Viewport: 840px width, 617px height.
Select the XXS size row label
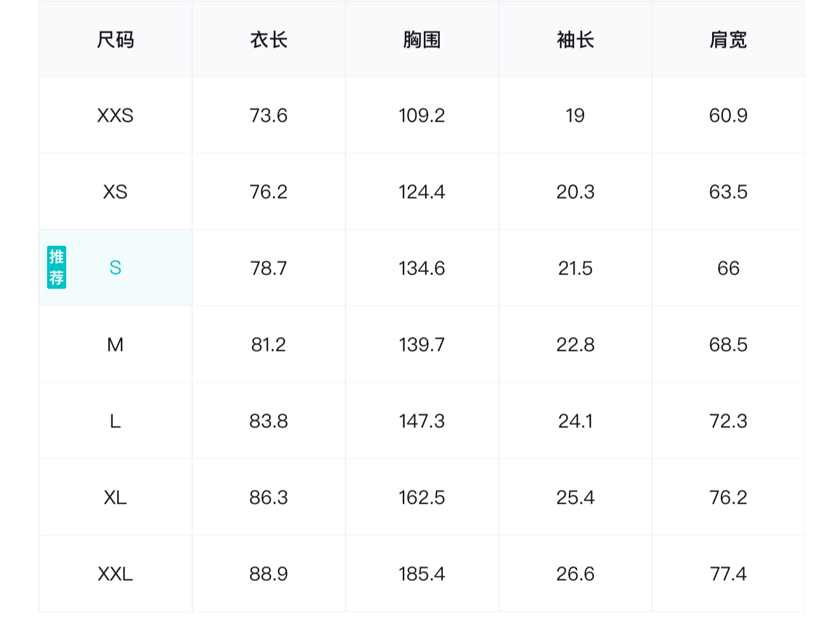coord(115,115)
